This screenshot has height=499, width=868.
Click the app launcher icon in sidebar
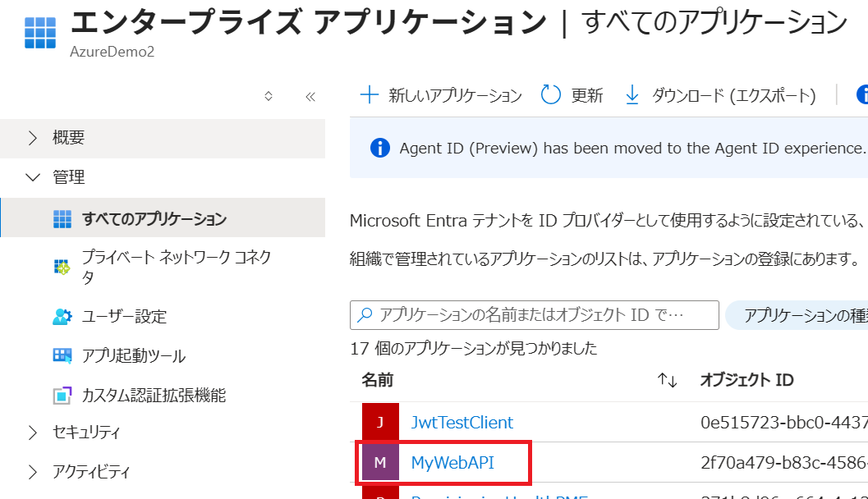click(x=62, y=355)
